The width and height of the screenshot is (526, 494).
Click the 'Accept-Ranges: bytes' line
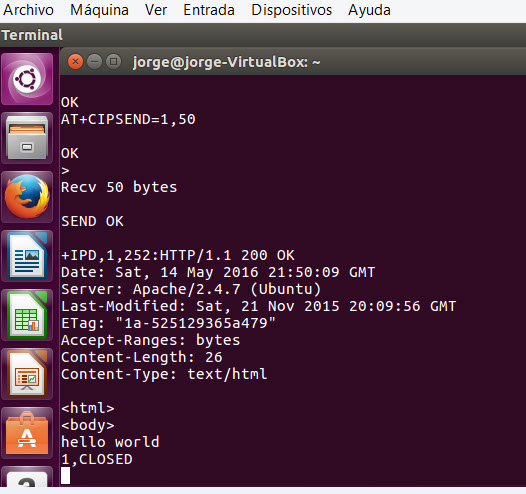point(151,340)
